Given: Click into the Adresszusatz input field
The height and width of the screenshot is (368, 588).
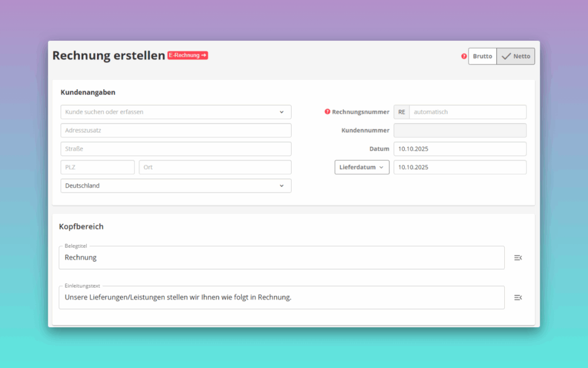Looking at the screenshot, I should pyautogui.click(x=176, y=130).
